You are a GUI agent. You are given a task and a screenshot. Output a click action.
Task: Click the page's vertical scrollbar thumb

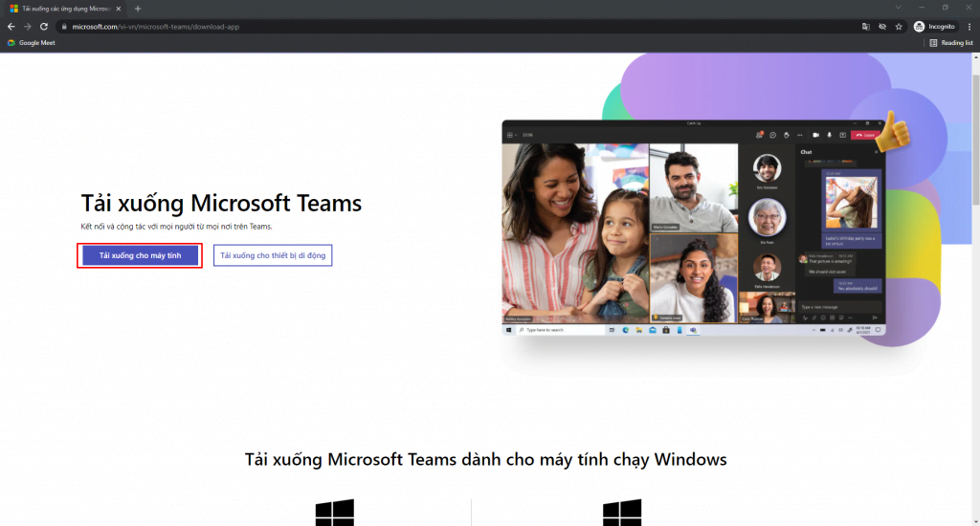click(975, 141)
